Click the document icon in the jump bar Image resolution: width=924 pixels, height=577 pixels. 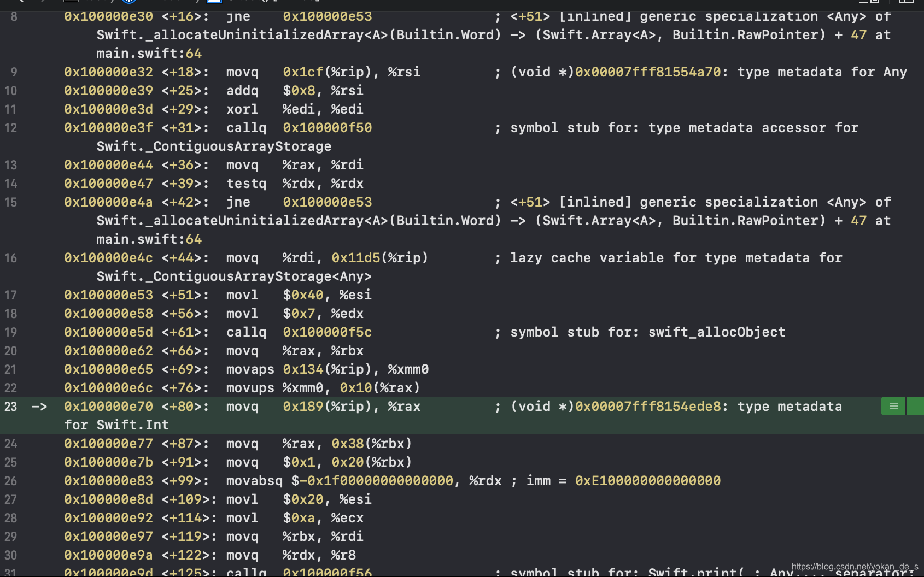[x=70, y=2]
